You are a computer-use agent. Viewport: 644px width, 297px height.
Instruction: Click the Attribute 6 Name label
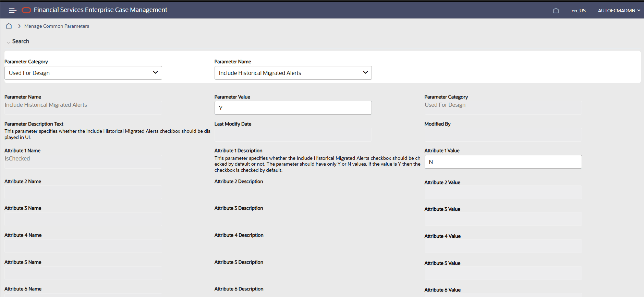23,289
